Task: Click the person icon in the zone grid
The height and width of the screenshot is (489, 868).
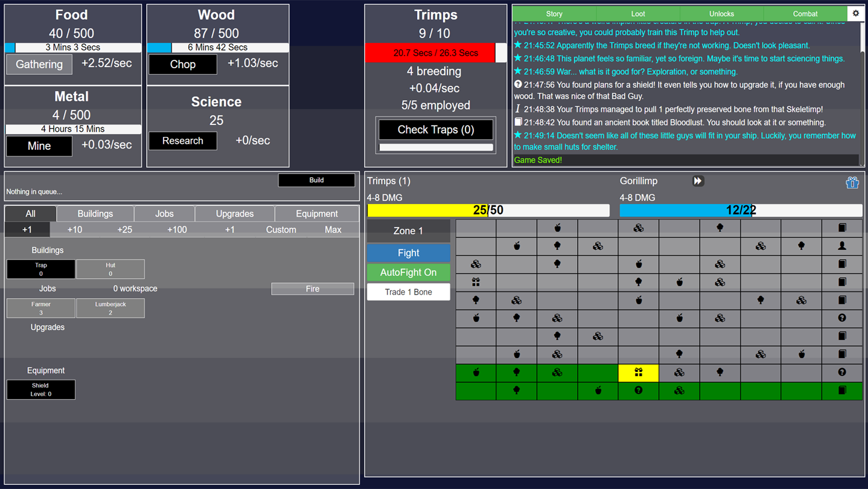Action: coord(842,246)
